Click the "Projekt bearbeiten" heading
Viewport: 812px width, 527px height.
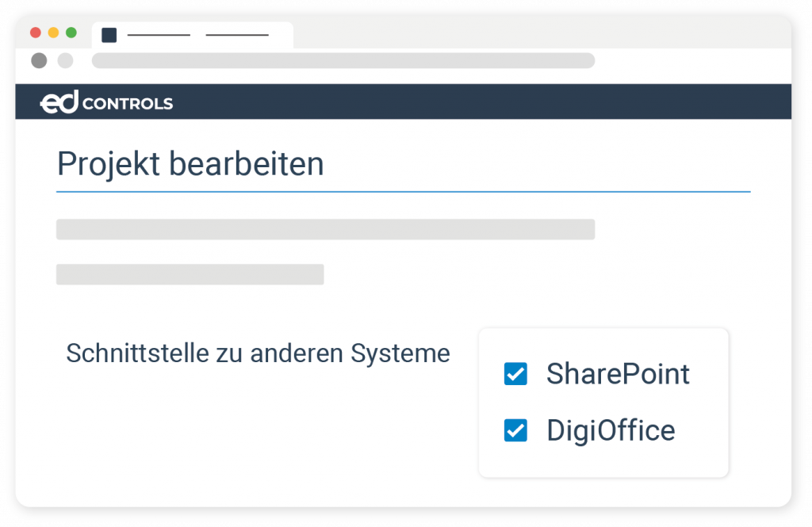click(x=190, y=164)
